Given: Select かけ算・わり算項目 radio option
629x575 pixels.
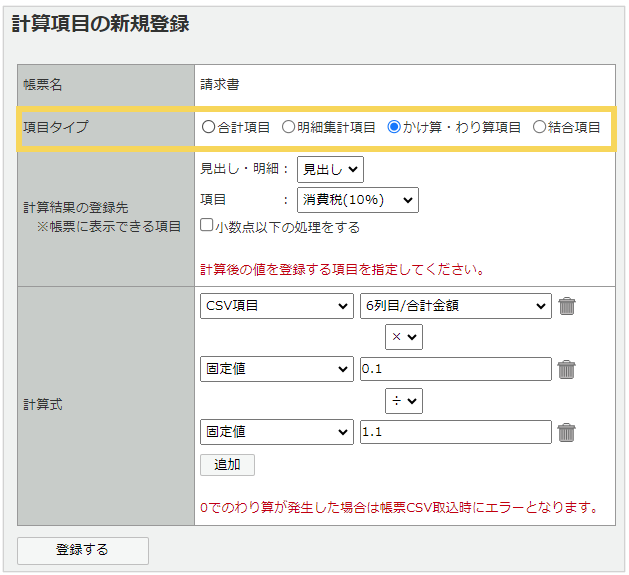Looking at the screenshot, I should pos(394,127).
